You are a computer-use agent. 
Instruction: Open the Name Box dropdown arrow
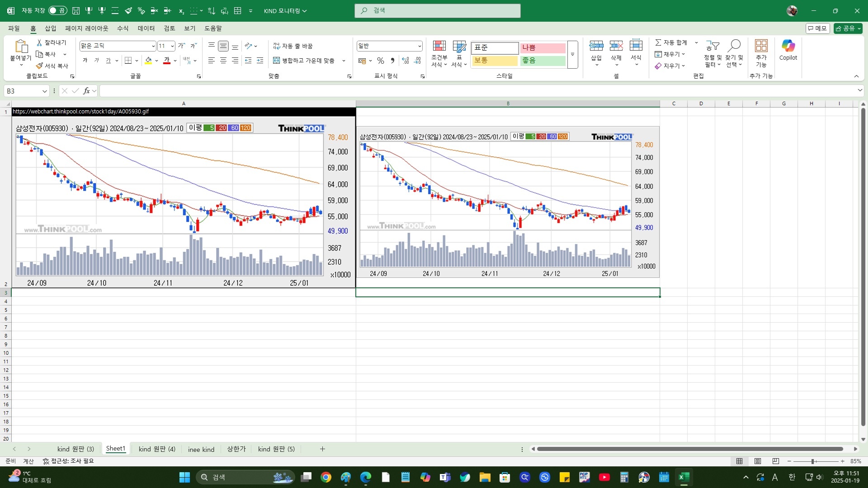pyautogui.click(x=45, y=91)
